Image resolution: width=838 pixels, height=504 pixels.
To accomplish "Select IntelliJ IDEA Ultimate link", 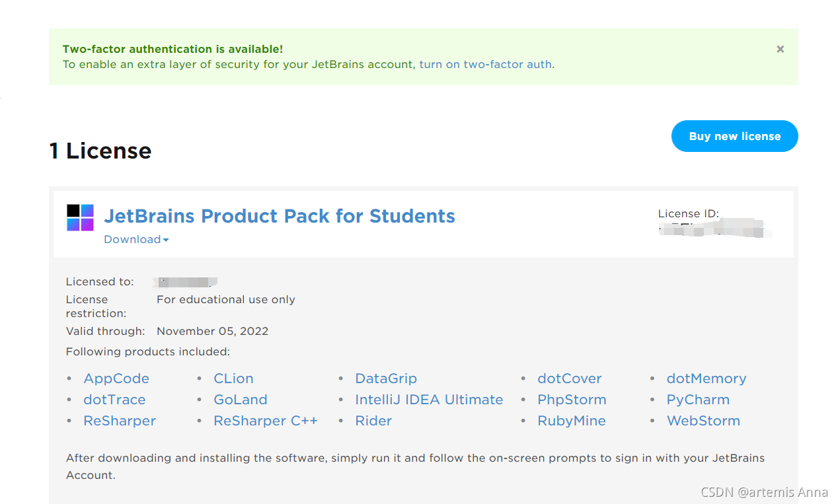I will (429, 400).
